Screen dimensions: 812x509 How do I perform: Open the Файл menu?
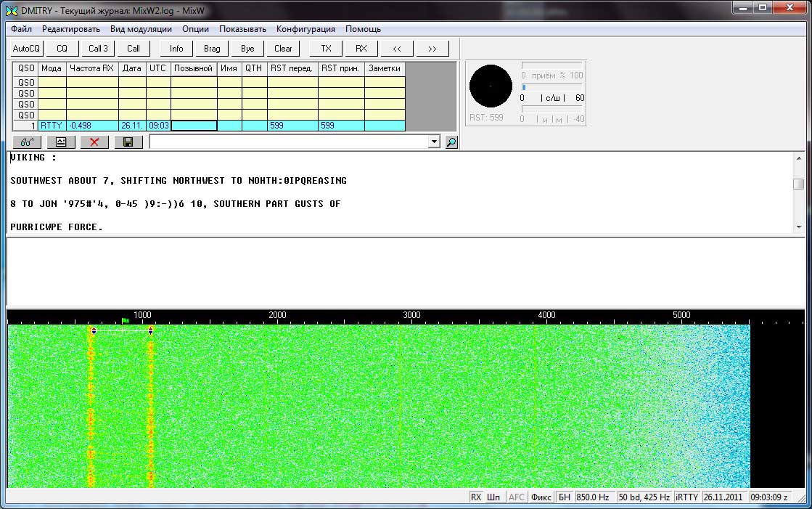coord(21,29)
